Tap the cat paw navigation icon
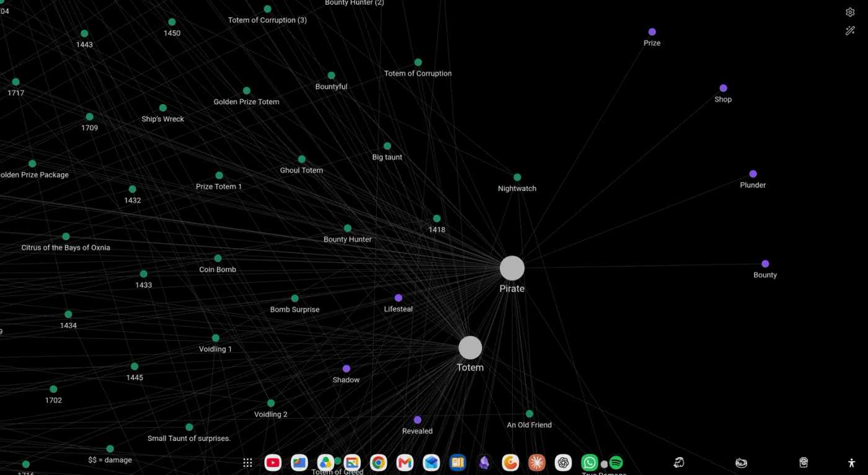This screenshot has height=475, width=868. click(804, 463)
